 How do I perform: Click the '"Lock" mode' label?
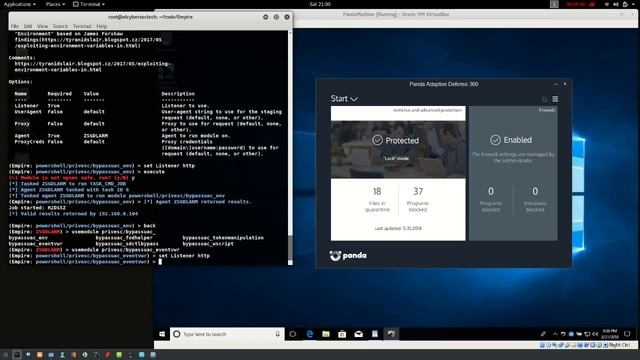(396, 158)
